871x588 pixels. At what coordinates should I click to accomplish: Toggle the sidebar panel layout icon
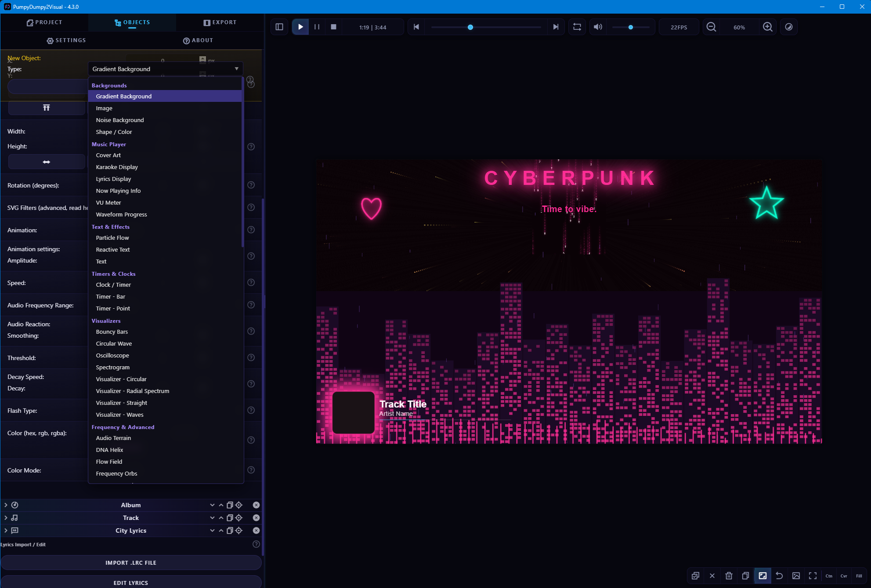coord(279,27)
